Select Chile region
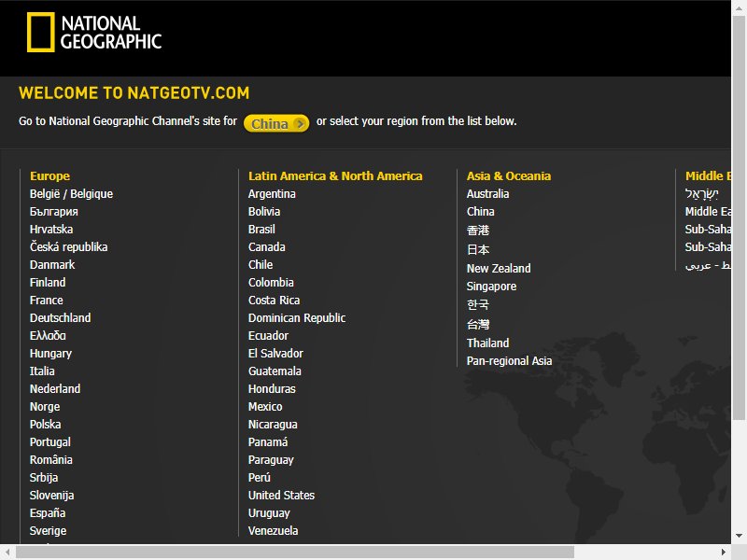Image resolution: width=747 pixels, height=560 pixels. (261, 264)
